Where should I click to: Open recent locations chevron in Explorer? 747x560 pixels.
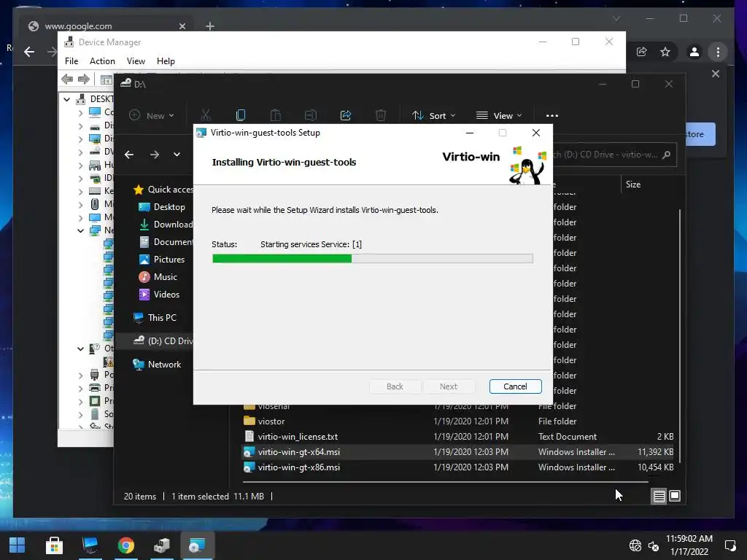(x=177, y=155)
